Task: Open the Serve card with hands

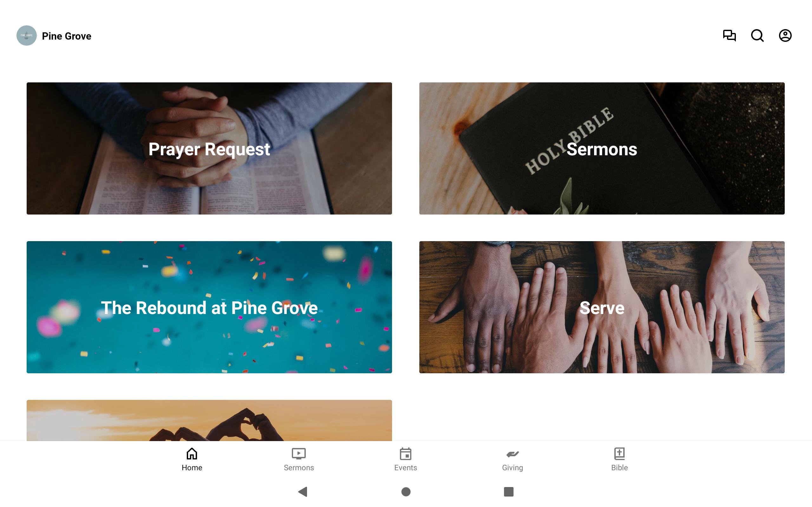Action: [x=602, y=307]
